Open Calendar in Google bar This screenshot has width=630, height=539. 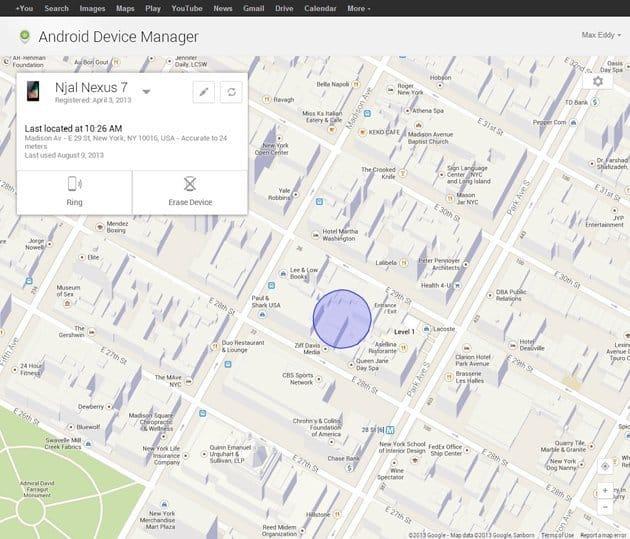(320, 8)
